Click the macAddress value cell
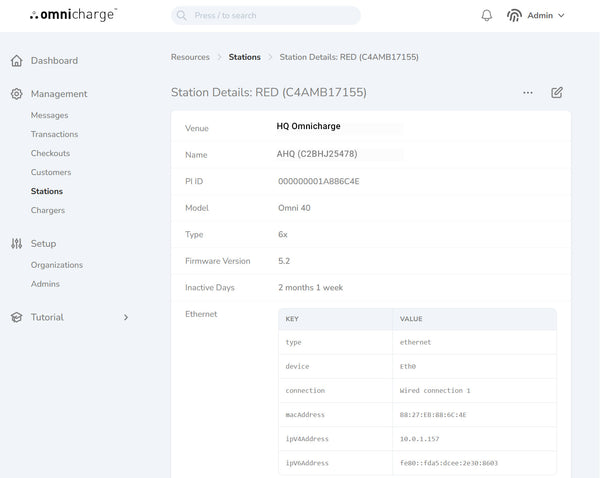Image resolution: width=600 pixels, height=478 pixels. point(474,414)
